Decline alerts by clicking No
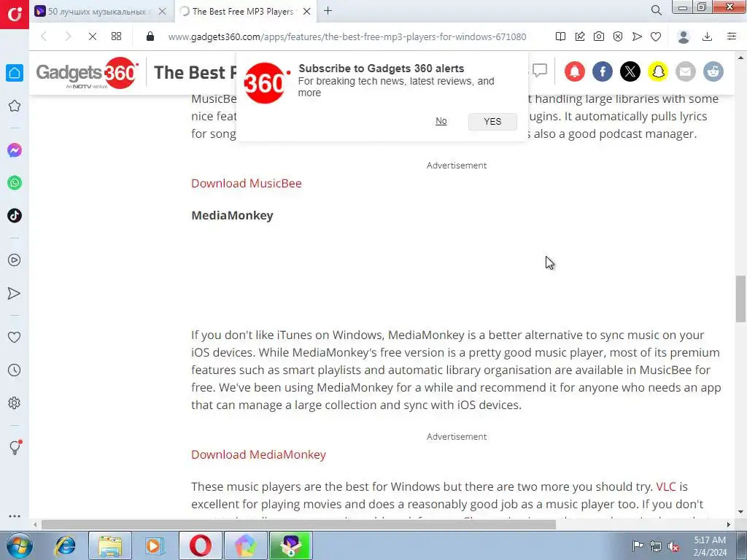This screenshot has height=560, width=747. (441, 121)
